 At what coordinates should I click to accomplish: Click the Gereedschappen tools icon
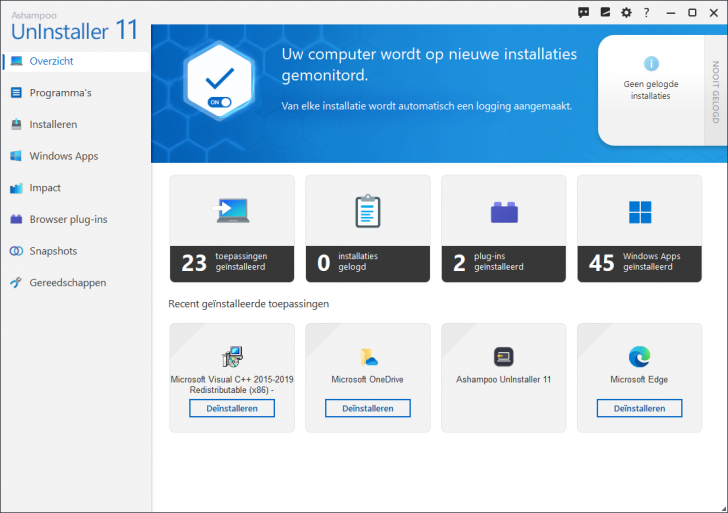coord(16,282)
